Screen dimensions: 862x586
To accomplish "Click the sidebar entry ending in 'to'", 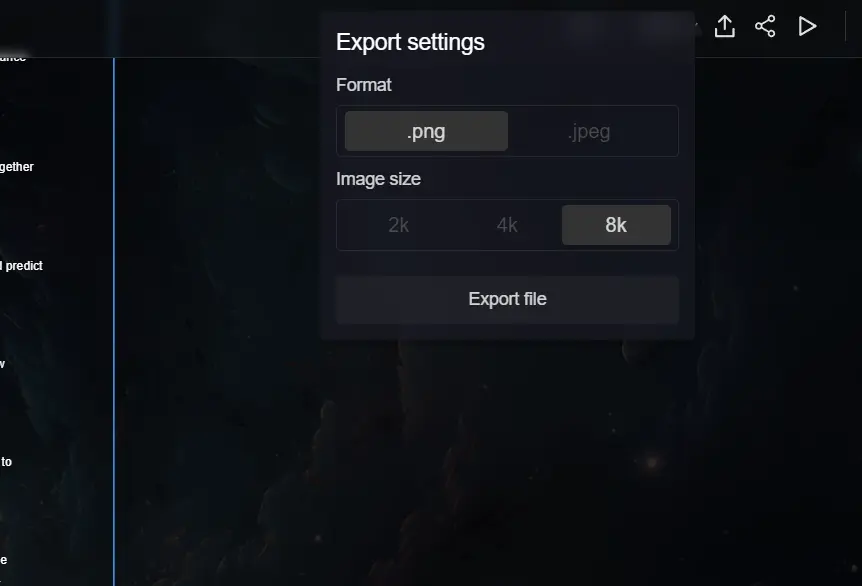I will tap(7, 461).
